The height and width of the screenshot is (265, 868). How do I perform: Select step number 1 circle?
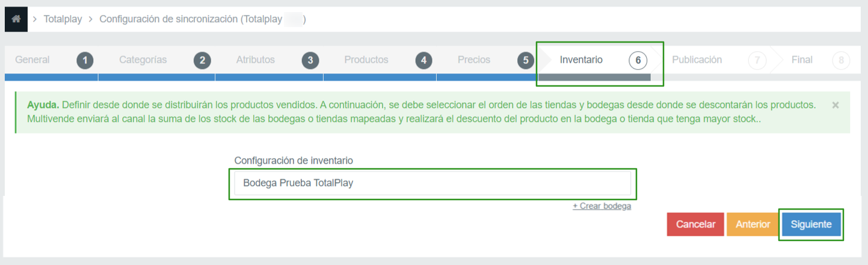85,60
